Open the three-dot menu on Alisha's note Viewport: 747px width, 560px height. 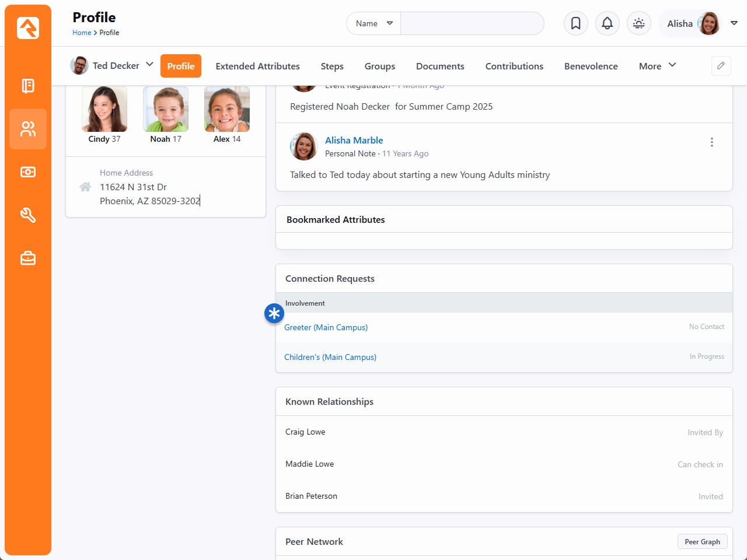click(x=711, y=142)
